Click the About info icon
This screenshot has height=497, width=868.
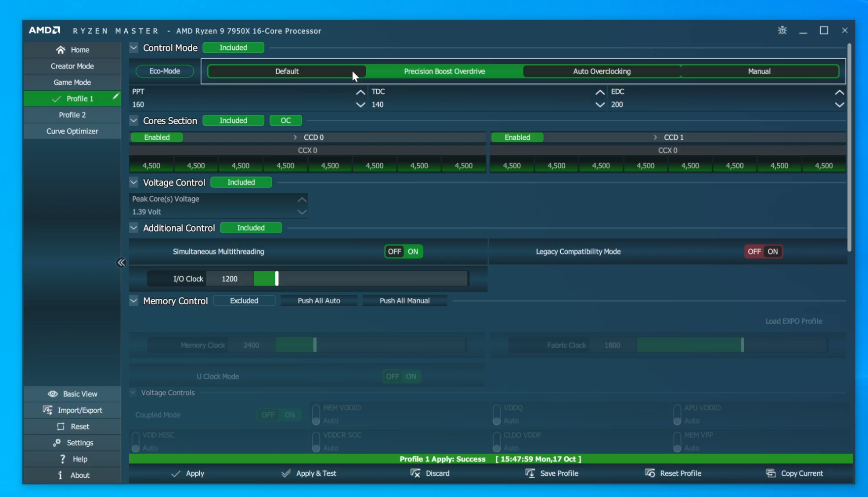tap(60, 475)
